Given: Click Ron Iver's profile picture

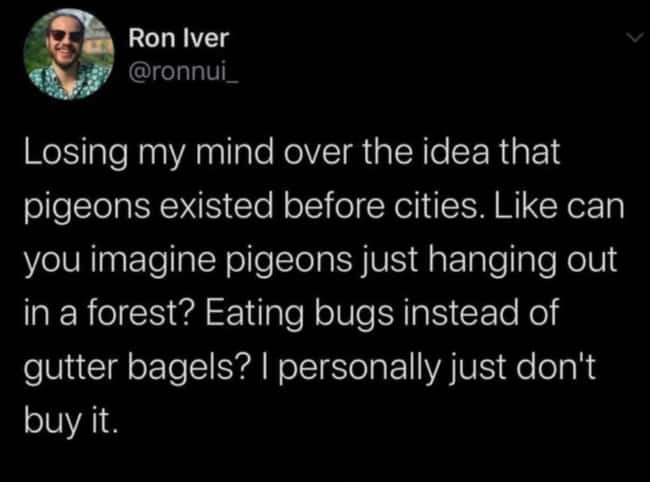Looking at the screenshot, I should (x=69, y=54).
